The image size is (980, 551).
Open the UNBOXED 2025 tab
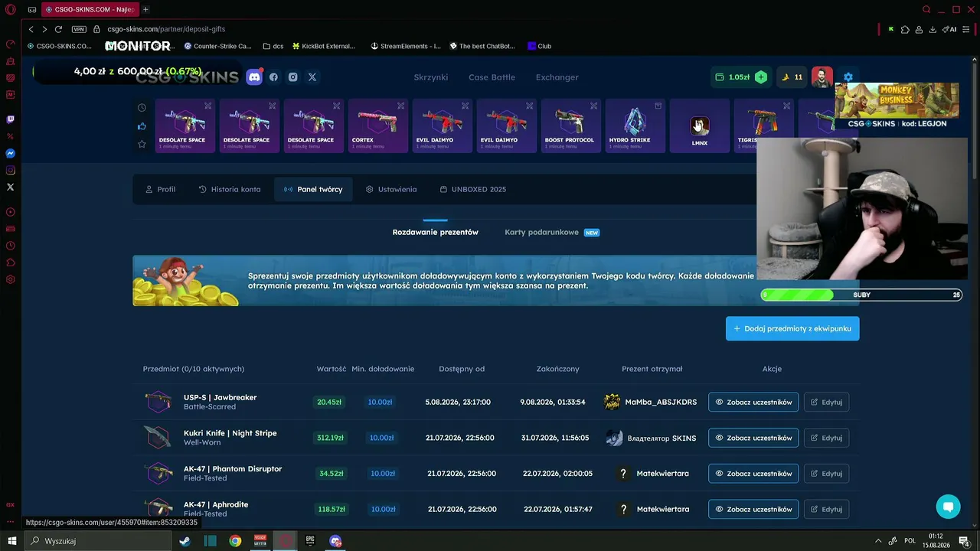472,189
